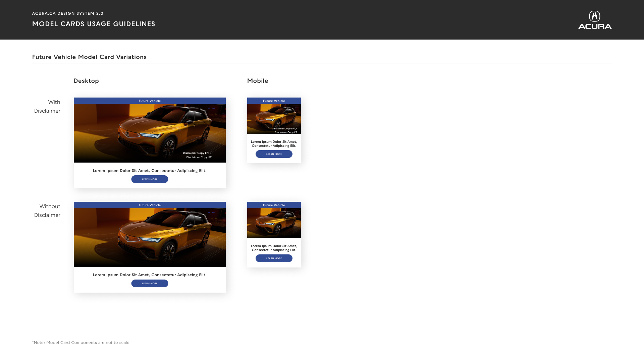Click the 'Mobile' column heading

pos(258,81)
